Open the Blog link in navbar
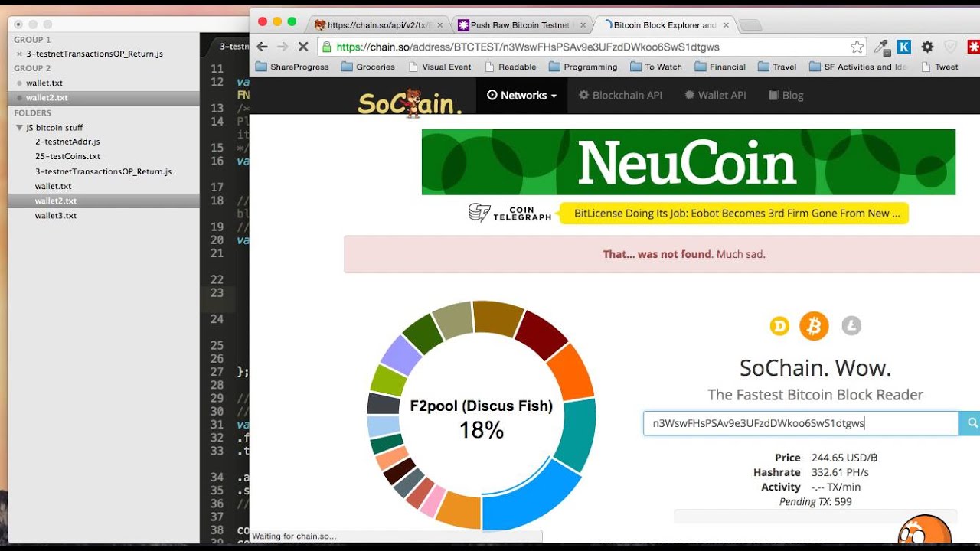Viewport: 980px width, 551px height. pos(786,96)
